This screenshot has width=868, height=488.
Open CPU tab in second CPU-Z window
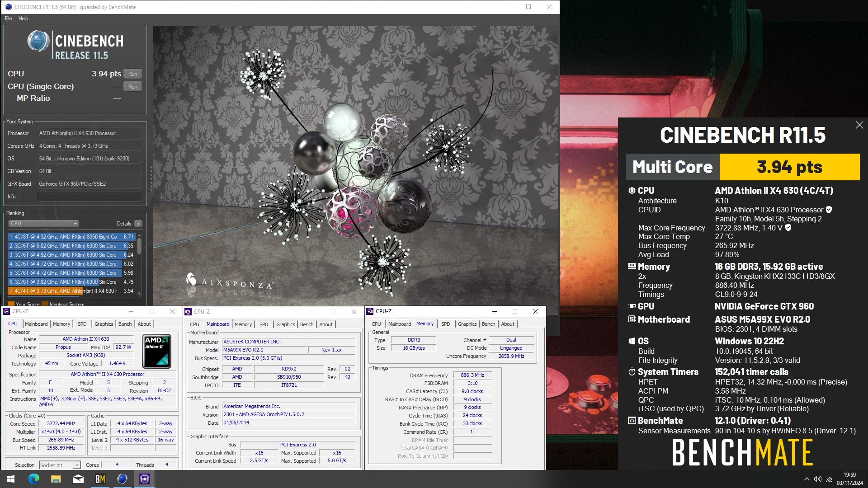[x=194, y=324]
